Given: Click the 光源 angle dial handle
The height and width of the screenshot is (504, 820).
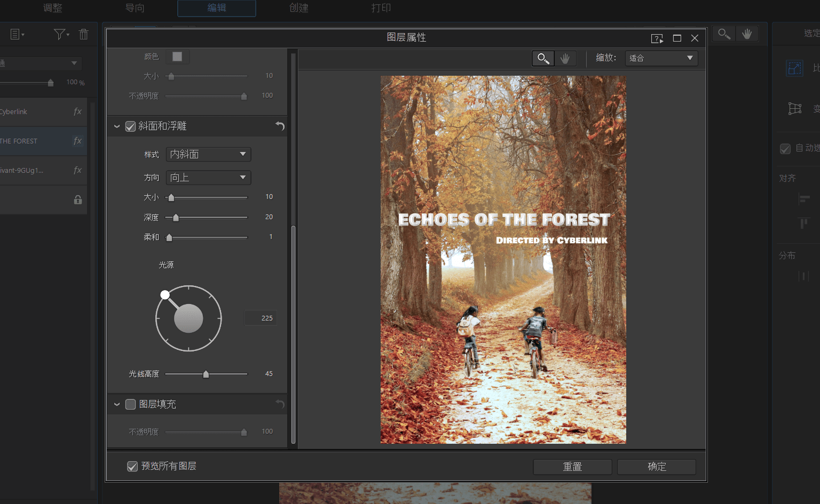Looking at the screenshot, I should click(x=165, y=294).
